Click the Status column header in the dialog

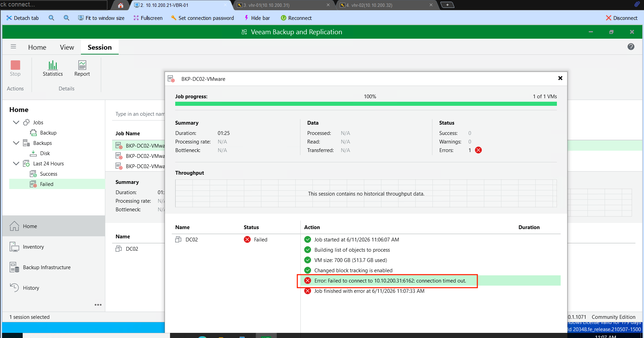251,227
